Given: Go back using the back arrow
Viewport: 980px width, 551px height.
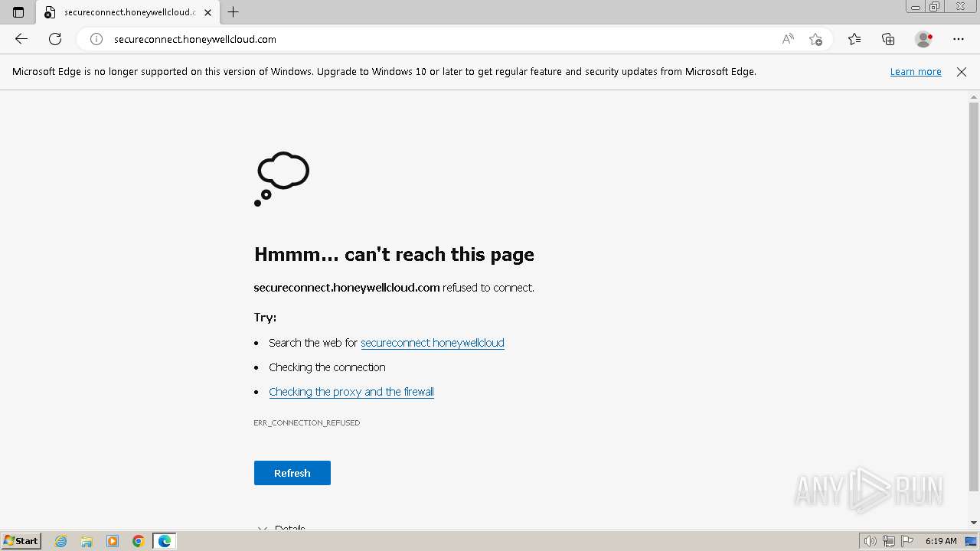Looking at the screenshot, I should point(21,39).
